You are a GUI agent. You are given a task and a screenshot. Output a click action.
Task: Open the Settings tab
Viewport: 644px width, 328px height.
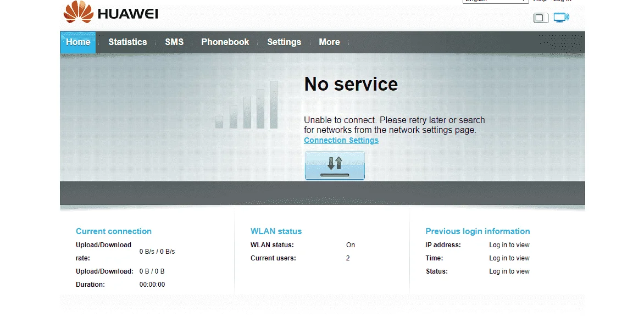[284, 42]
